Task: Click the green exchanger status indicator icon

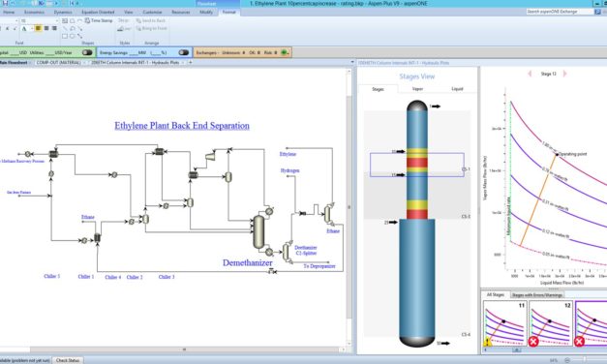Action: (x=286, y=52)
